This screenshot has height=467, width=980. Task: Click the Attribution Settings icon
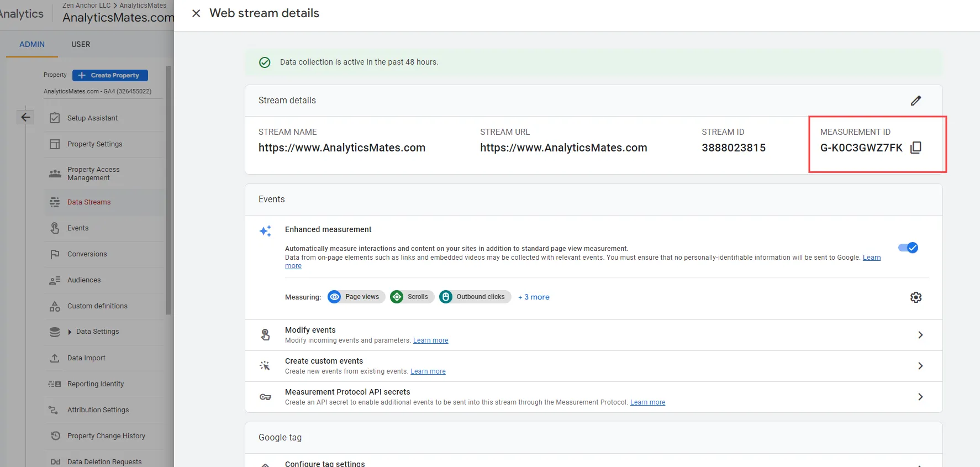click(x=54, y=410)
